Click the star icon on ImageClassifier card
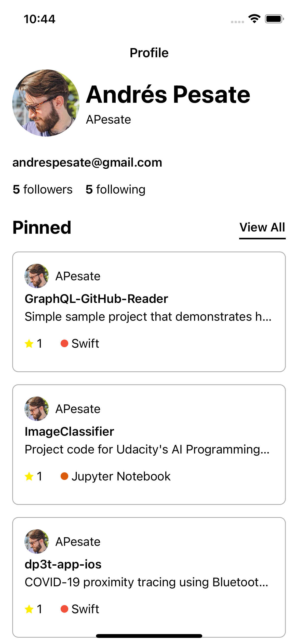The width and height of the screenshot is (298, 644). [29, 476]
